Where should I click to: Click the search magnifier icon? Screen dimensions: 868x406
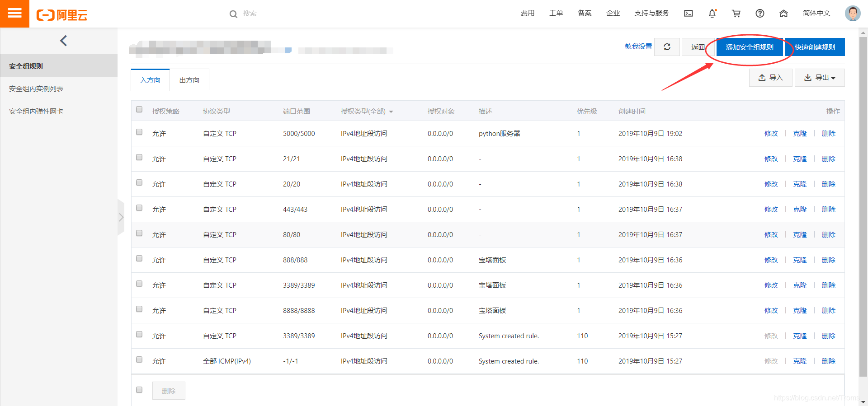233,14
